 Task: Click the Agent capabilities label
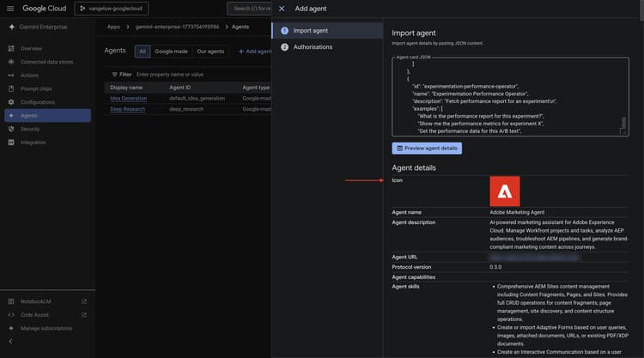(413, 277)
